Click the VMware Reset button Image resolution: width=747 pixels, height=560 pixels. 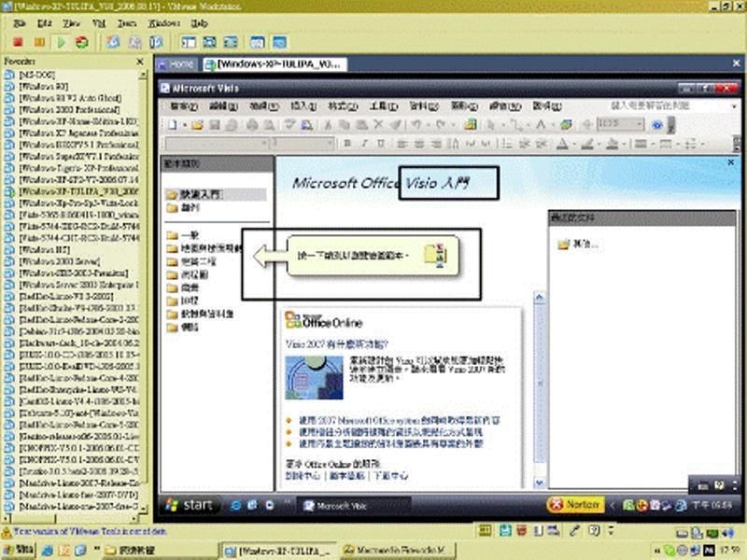coord(82,42)
